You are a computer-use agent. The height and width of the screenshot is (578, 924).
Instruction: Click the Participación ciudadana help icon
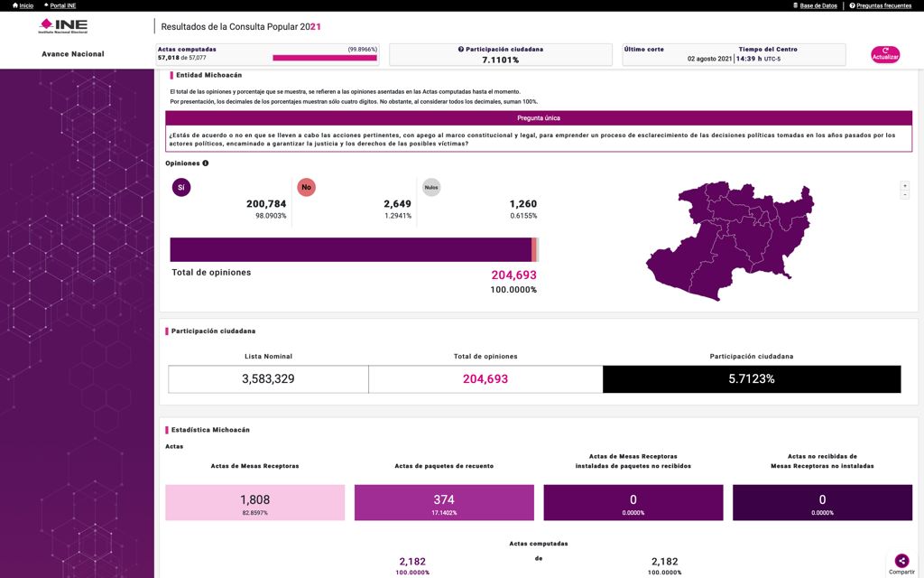[461, 49]
